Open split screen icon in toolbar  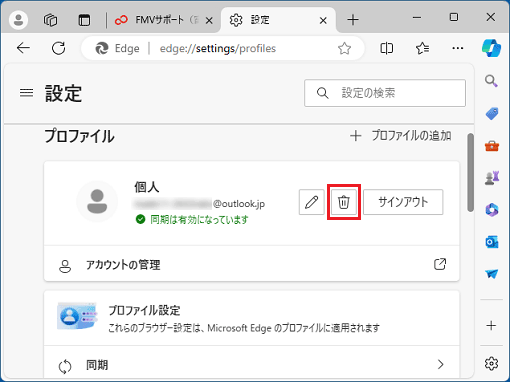[x=386, y=49]
